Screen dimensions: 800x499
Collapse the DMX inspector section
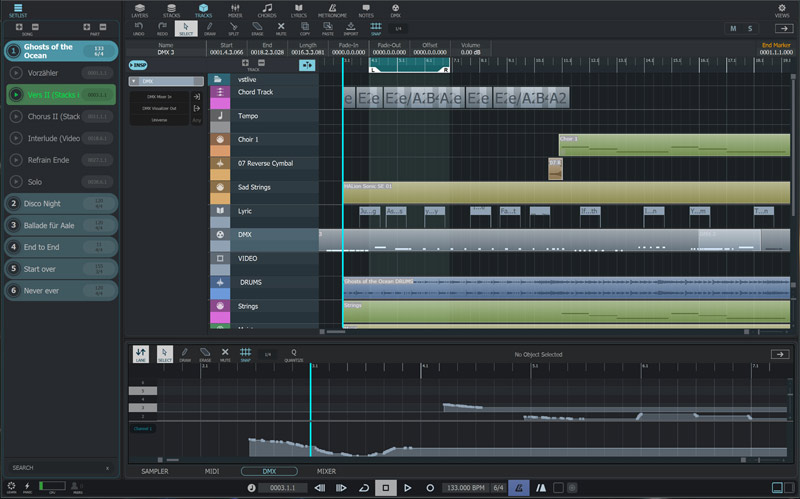click(x=136, y=81)
